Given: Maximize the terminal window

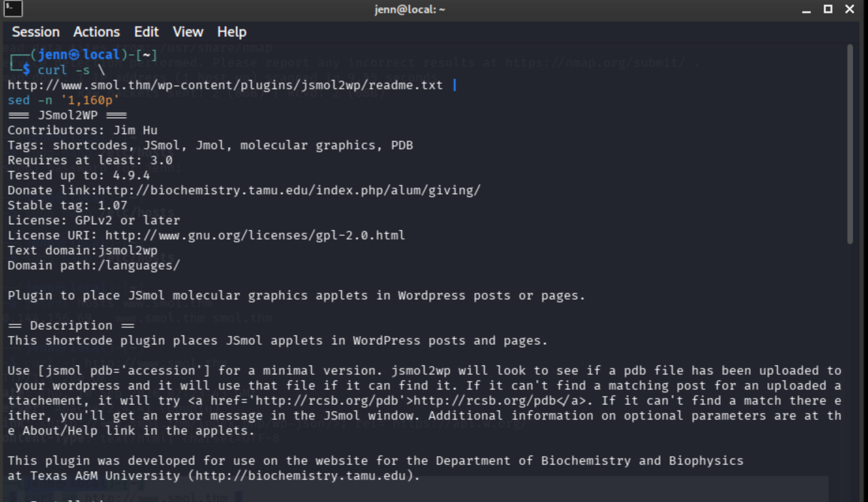Looking at the screenshot, I should tap(828, 9).
